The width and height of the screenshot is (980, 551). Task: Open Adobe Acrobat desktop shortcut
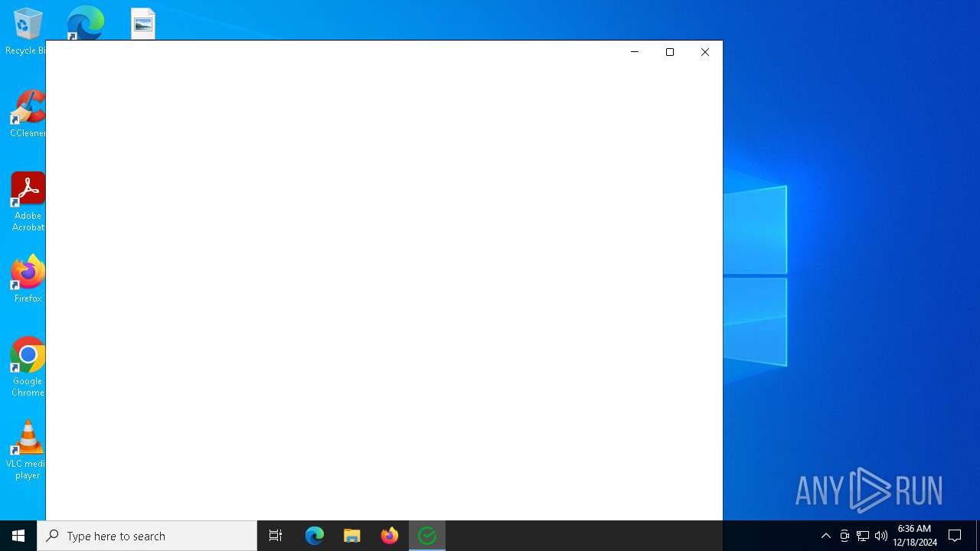(28, 202)
